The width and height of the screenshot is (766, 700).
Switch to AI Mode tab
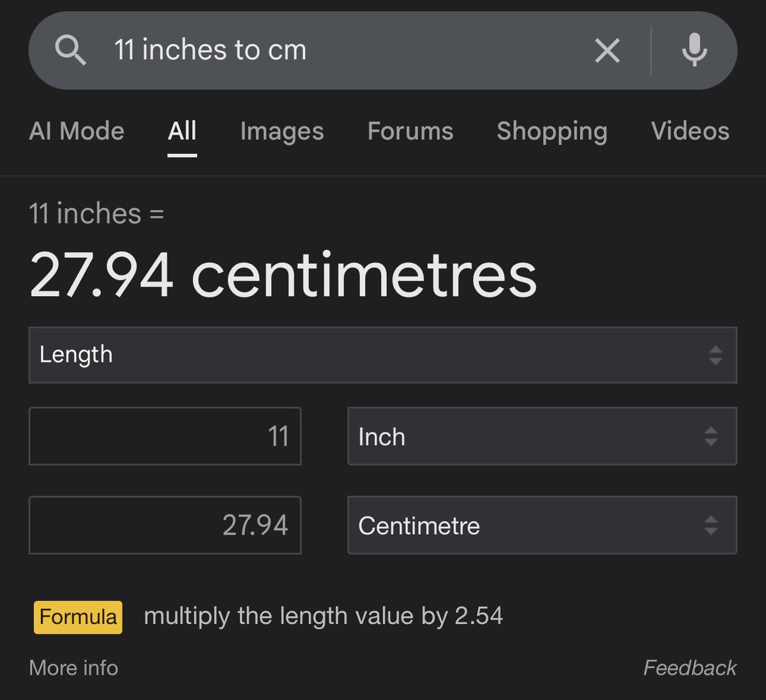pyautogui.click(x=77, y=131)
